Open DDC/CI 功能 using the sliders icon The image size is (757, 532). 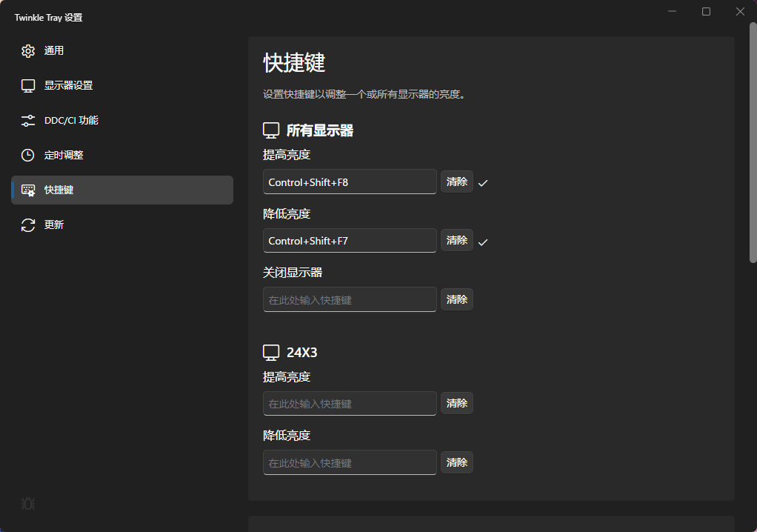tap(28, 120)
